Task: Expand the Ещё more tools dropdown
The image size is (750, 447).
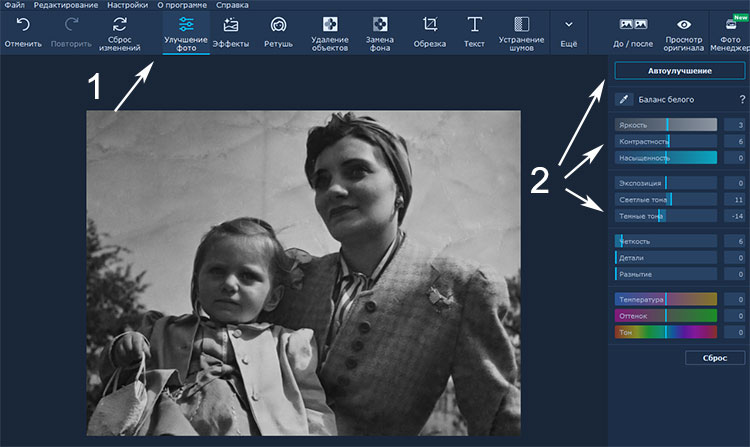Action: 569,33
